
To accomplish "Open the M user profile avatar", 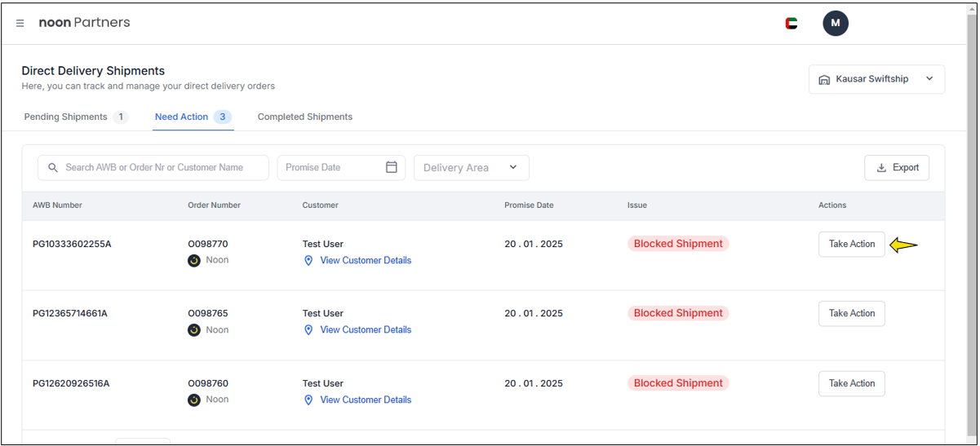I will 835,24.
